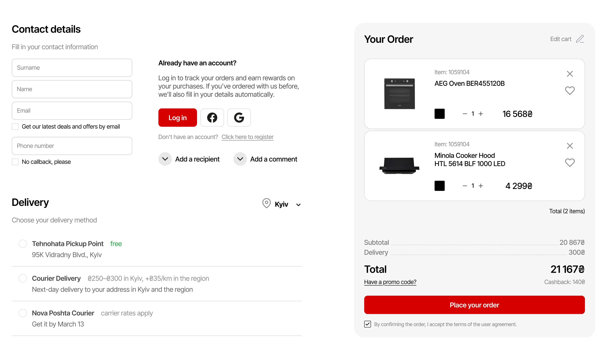Expand Add a comment section
Viewport: 607px width, 364px height.
(240, 159)
